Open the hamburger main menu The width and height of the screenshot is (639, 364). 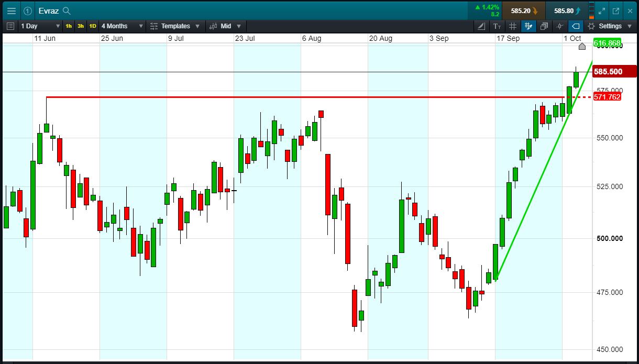[x=11, y=10]
